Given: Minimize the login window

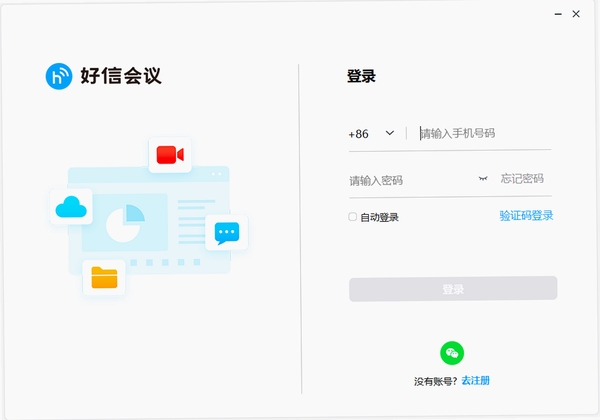Looking at the screenshot, I should point(558,14).
